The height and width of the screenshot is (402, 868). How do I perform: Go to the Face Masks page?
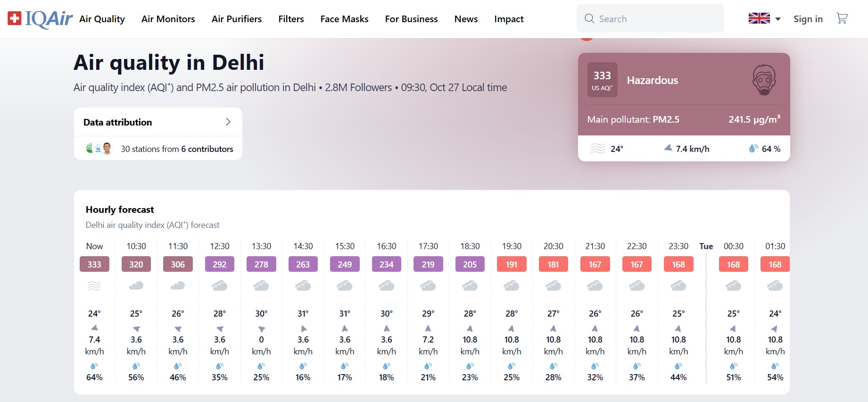pos(344,19)
